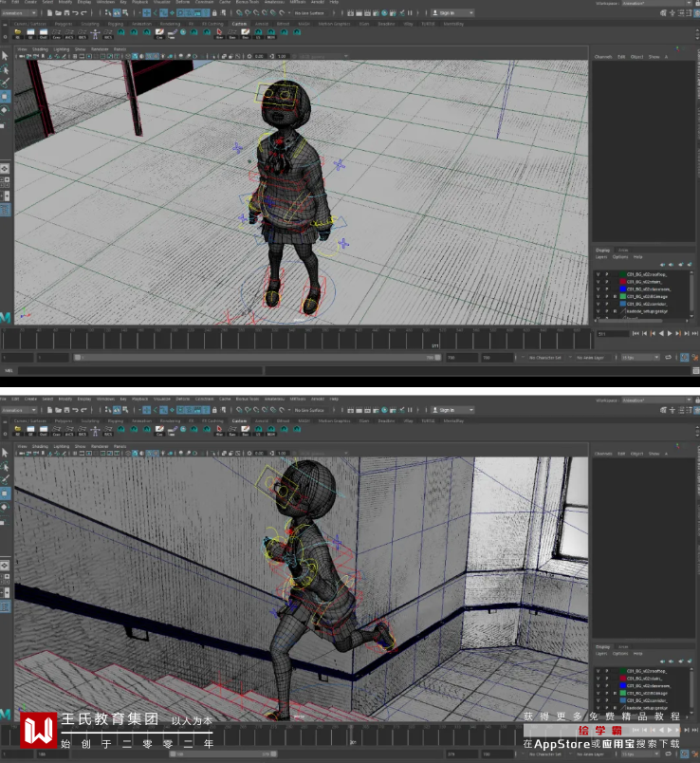Click New Scene icon in bottom Maya window
Screen dimensions: 700x763
tap(49, 410)
